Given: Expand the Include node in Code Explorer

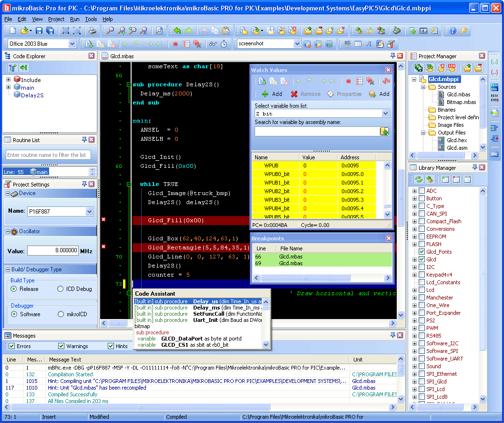Looking at the screenshot, I should coord(9,79).
